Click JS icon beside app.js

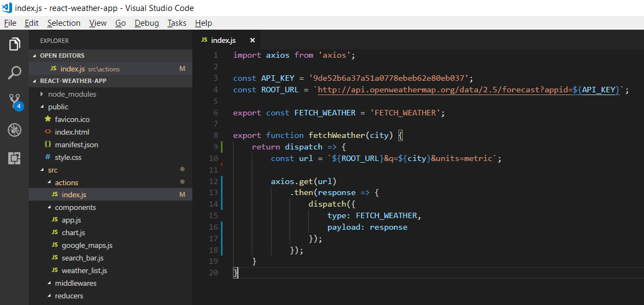(54, 220)
